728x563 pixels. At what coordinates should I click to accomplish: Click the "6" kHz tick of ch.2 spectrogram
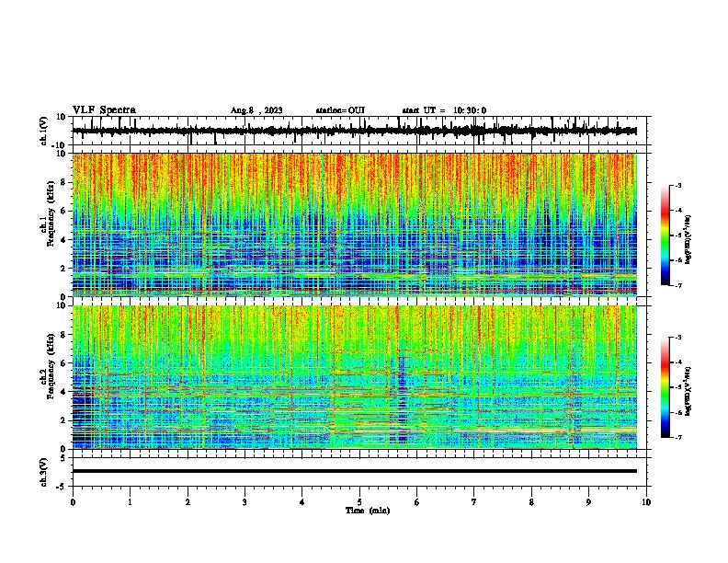[x=64, y=363]
